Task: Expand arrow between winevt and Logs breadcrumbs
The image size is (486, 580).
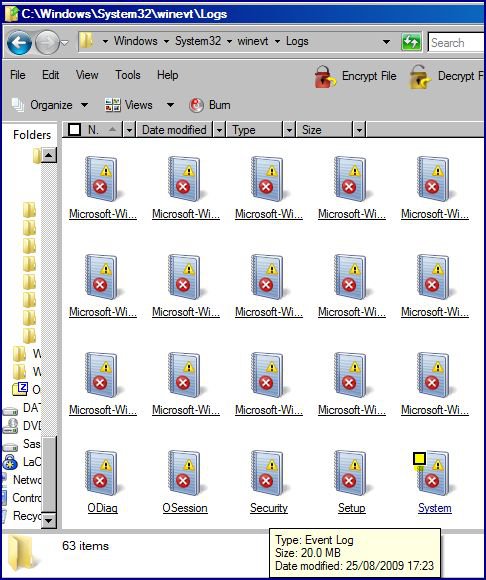Action: click(x=277, y=41)
